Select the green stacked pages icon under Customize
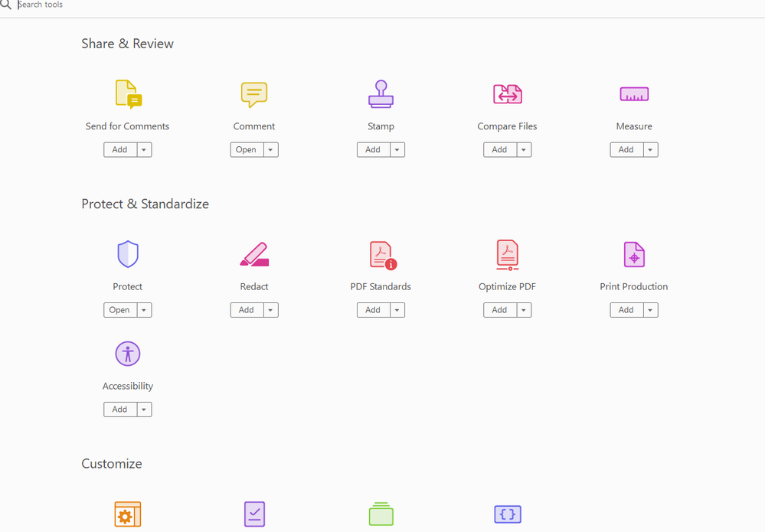This screenshot has height=532, width=765. pos(381,514)
